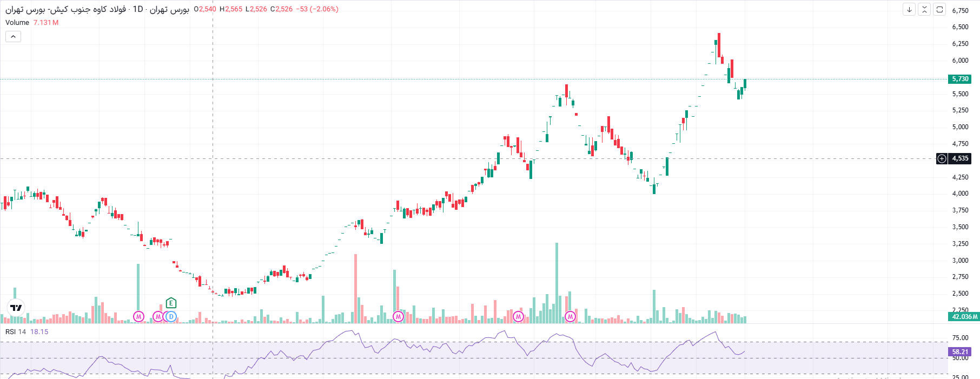Open the M marker below 3,750 candles
Image resolution: width=980 pixels, height=379 pixels.
tap(399, 317)
